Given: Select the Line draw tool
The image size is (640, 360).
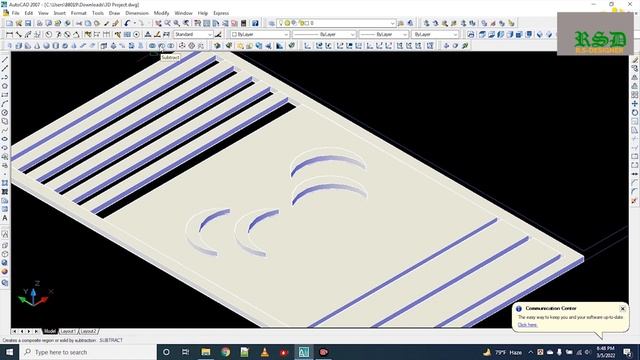Looking at the screenshot, I should tap(5, 60).
